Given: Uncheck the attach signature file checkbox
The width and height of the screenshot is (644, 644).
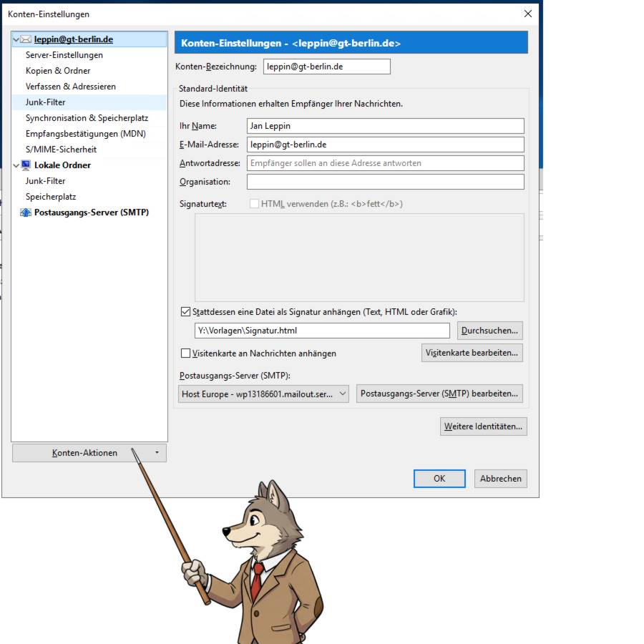Looking at the screenshot, I should coord(186,312).
